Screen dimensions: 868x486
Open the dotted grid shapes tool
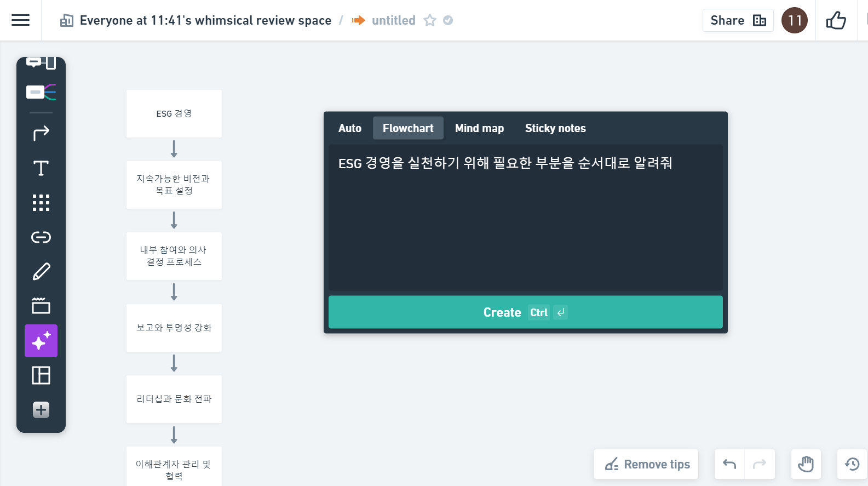41,203
